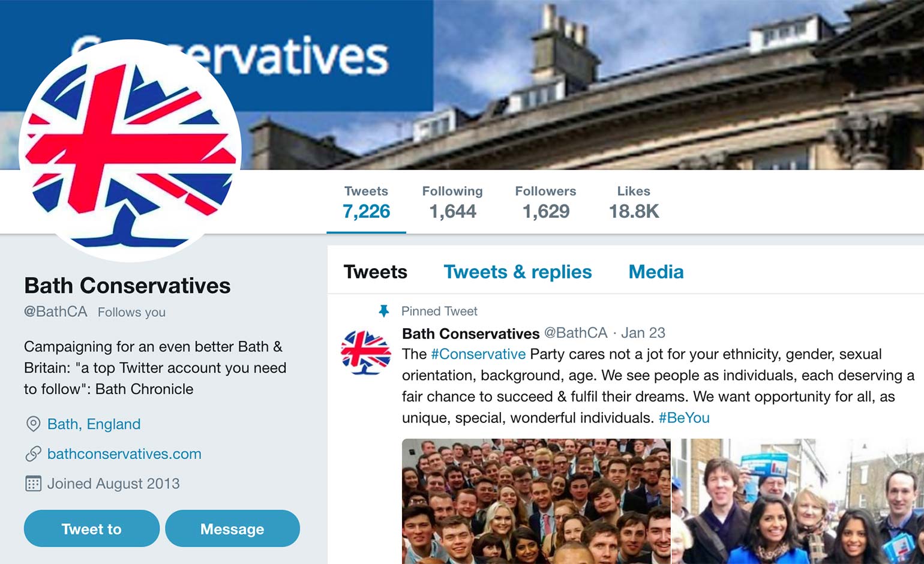This screenshot has width=924, height=564.
Task: Click the #BeYou hashtag in the pinned tweet
Action: (x=683, y=418)
